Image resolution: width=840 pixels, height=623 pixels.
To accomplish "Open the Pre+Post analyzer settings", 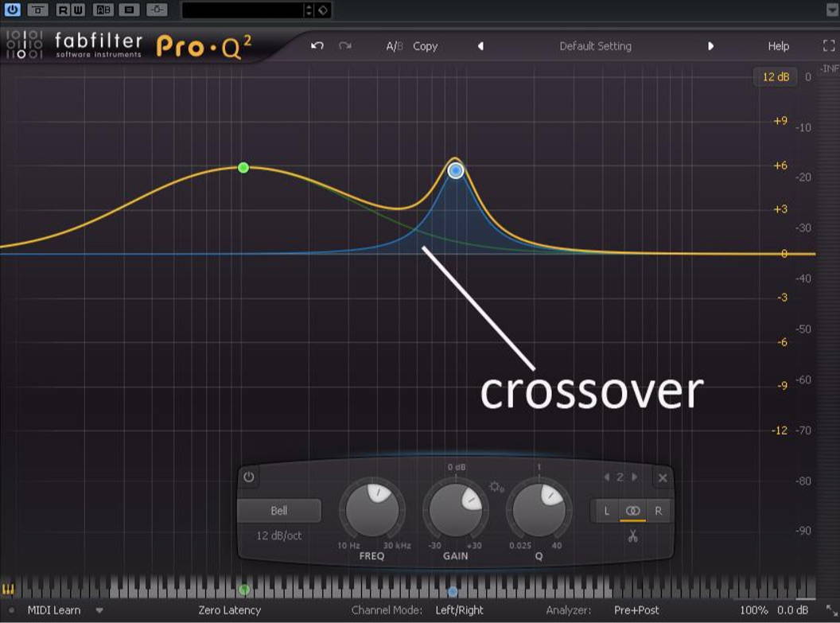I will pyautogui.click(x=636, y=610).
